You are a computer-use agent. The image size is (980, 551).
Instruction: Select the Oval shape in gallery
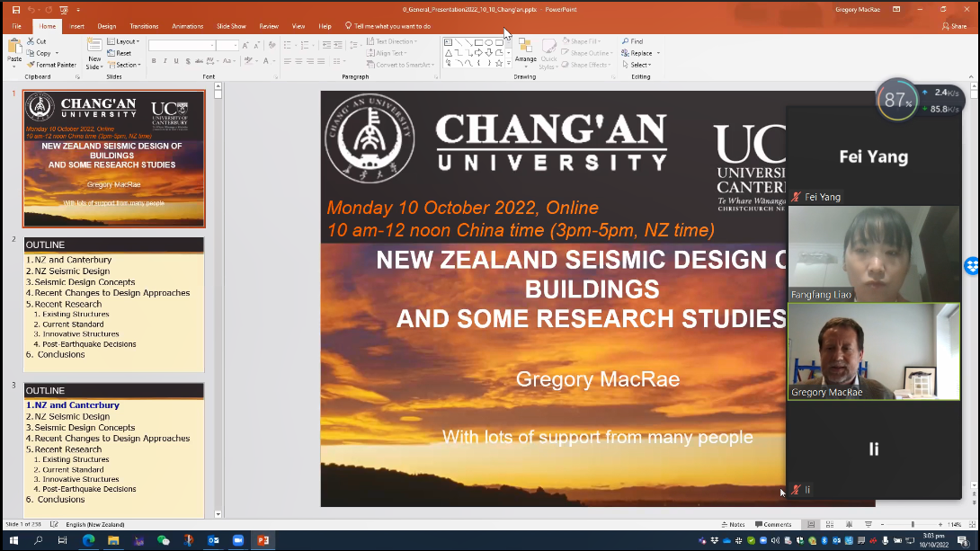(489, 42)
